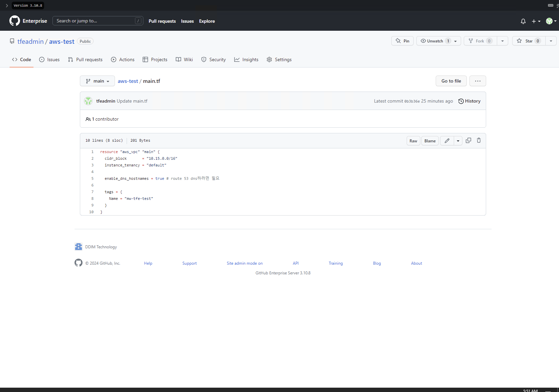Open the footer About link

[x=417, y=263]
